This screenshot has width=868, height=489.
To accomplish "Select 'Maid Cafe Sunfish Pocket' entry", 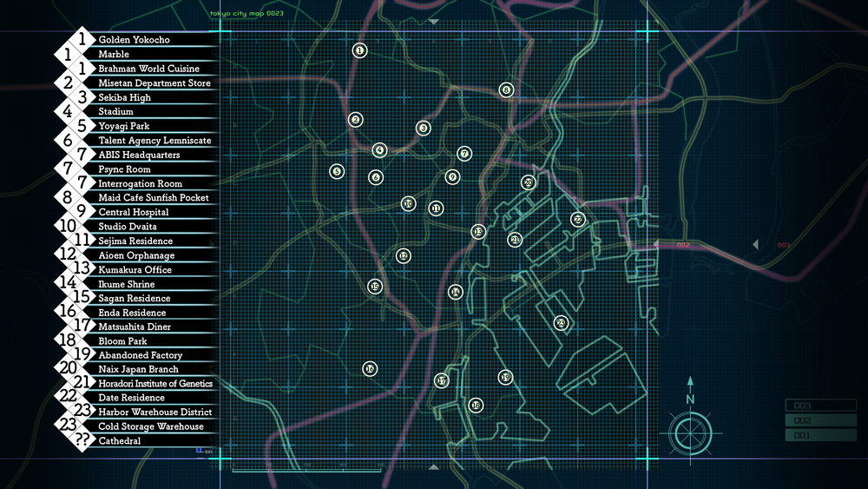I will tap(154, 198).
